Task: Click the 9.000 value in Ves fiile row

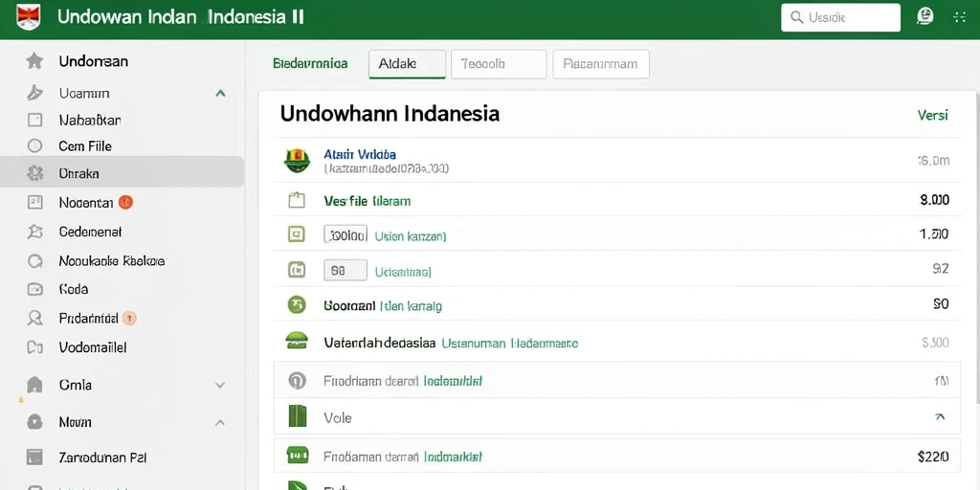Action: [935, 200]
